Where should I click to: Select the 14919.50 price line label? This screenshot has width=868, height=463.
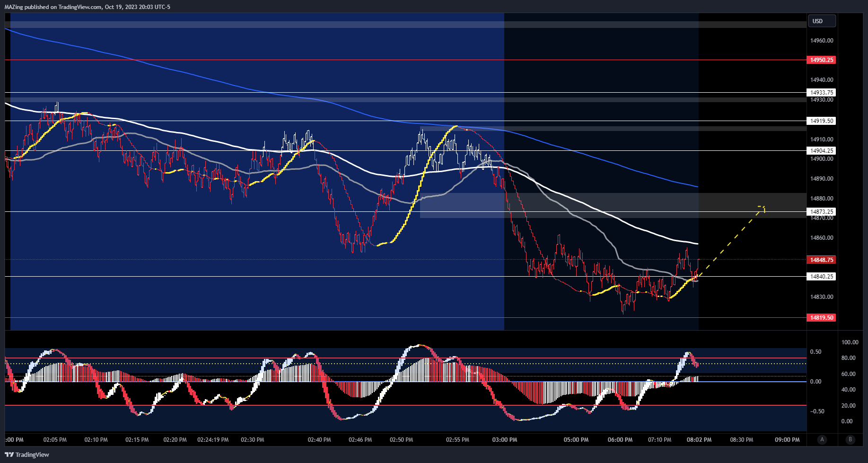pos(821,121)
